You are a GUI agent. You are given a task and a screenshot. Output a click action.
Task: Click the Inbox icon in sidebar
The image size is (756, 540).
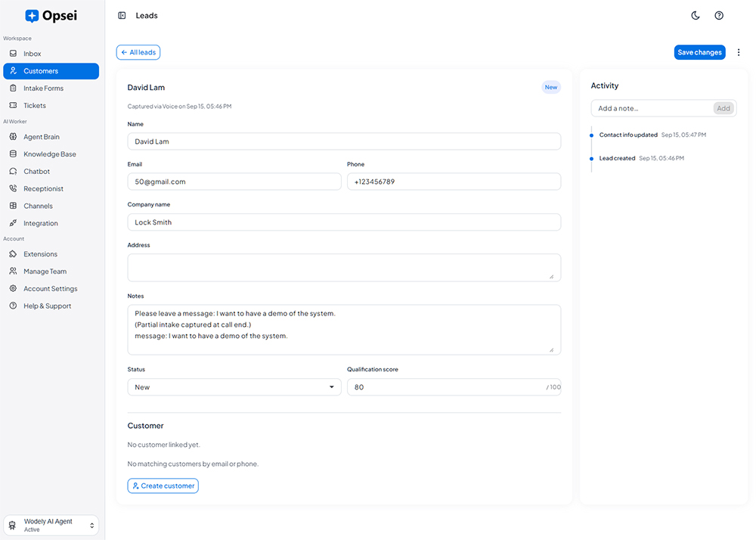pos(13,54)
